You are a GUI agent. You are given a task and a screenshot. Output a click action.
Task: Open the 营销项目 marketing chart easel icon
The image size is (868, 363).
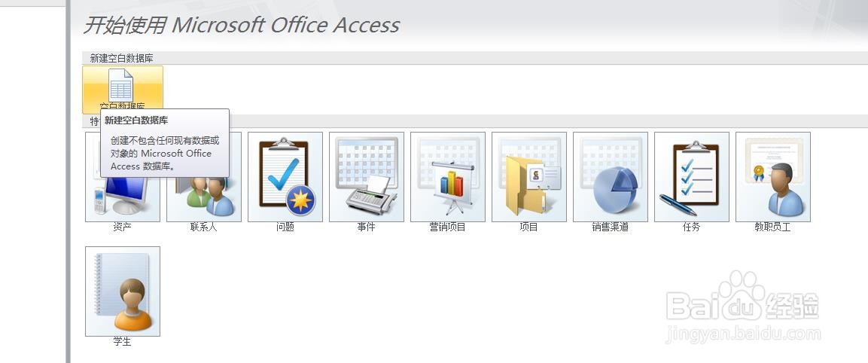[x=448, y=177]
